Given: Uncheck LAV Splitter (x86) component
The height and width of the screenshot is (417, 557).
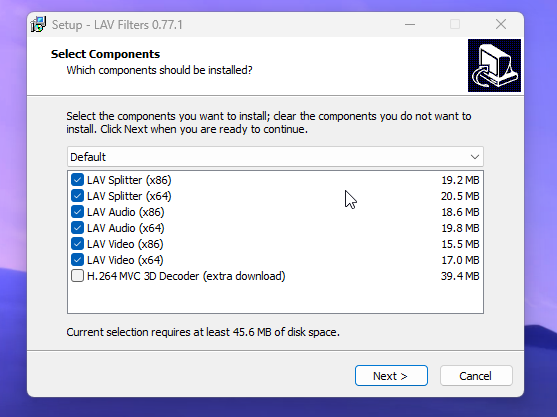Looking at the screenshot, I should (77, 180).
